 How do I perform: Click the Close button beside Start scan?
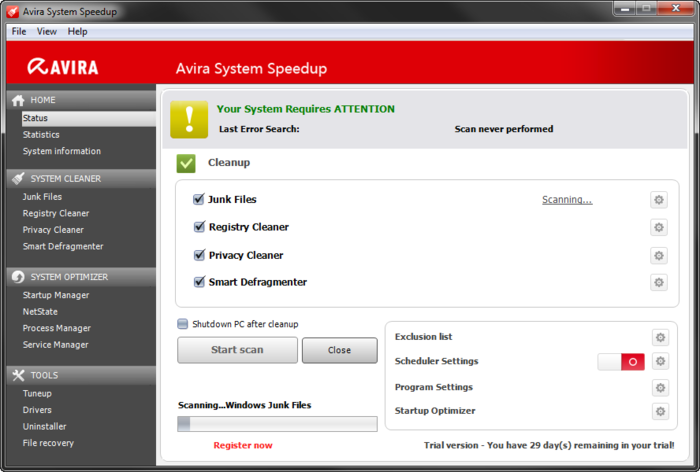[339, 350]
